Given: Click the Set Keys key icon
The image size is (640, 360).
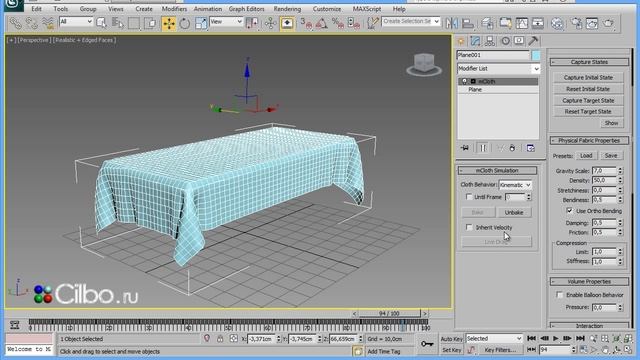Looking at the screenshot, I should tap(427, 344).
